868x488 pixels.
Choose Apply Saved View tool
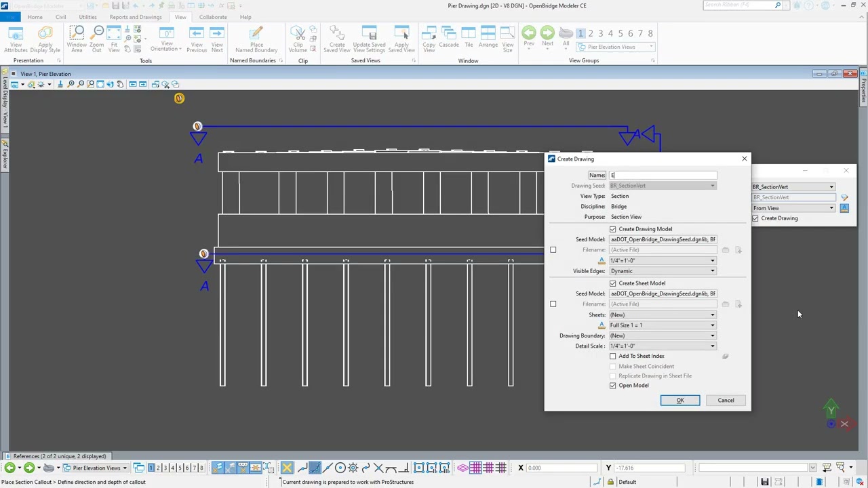pos(401,39)
